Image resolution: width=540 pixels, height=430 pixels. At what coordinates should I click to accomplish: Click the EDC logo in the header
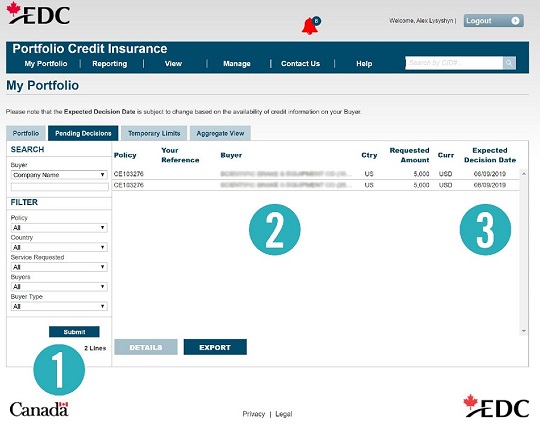38,13
